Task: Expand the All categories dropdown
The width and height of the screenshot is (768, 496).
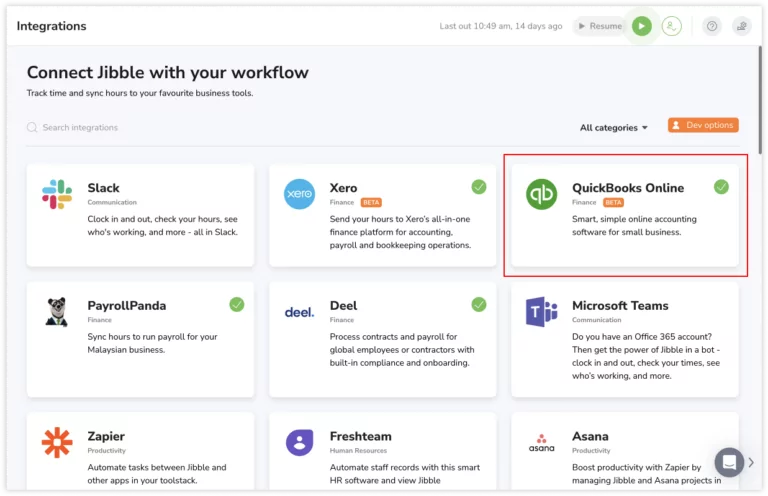Action: 614,127
